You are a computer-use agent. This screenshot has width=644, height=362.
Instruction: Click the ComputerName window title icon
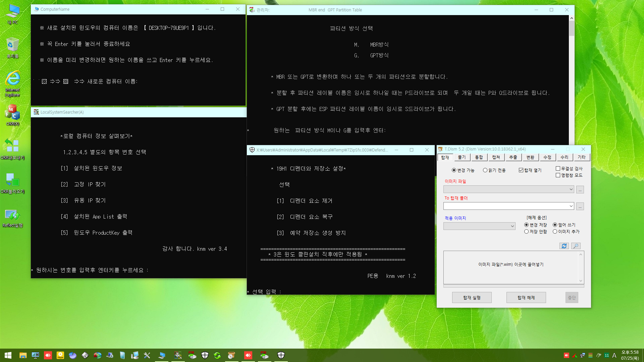[36, 9]
